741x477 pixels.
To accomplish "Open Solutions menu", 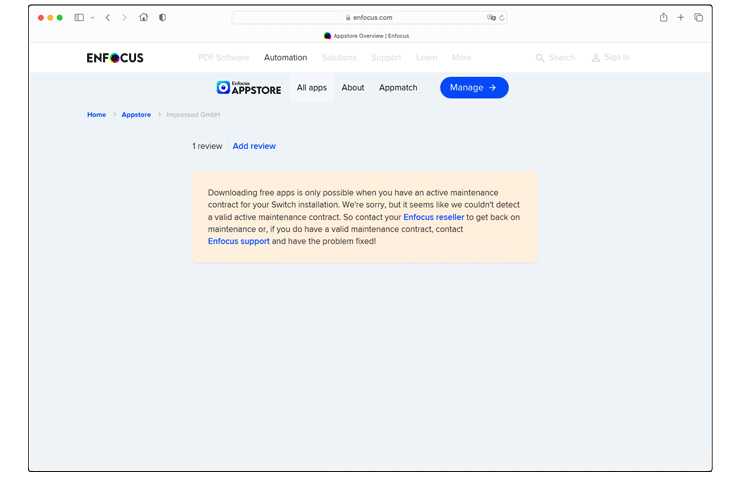I will (x=339, y=58).
